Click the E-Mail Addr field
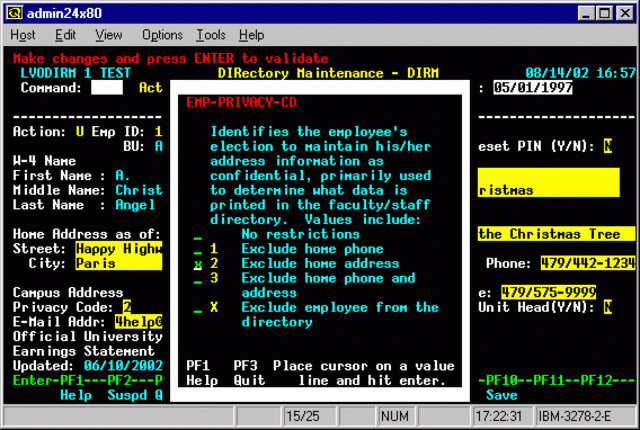Viewport: 640px width, 430px height. 139,321
